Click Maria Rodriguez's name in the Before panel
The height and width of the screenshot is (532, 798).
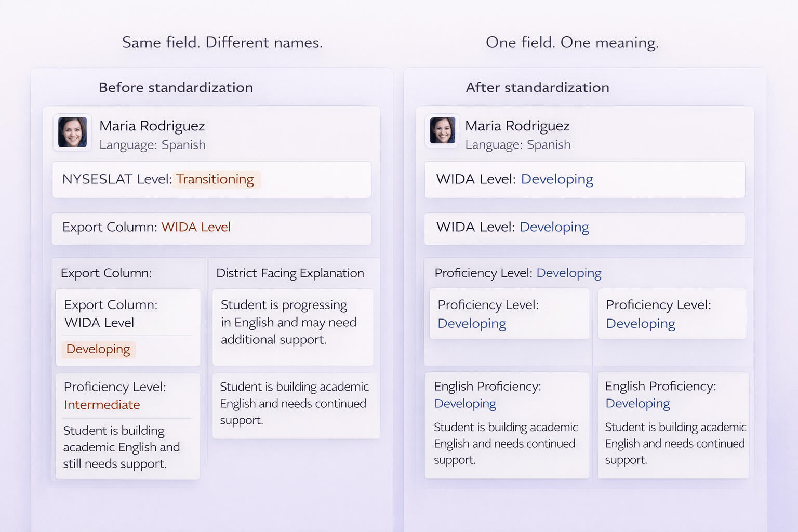(x=152, y=126)
